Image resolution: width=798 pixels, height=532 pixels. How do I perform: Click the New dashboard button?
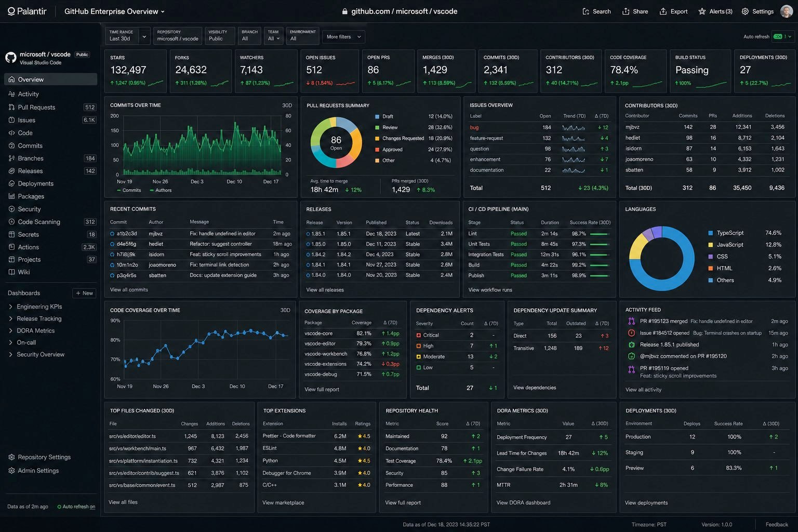pos(84,293)
